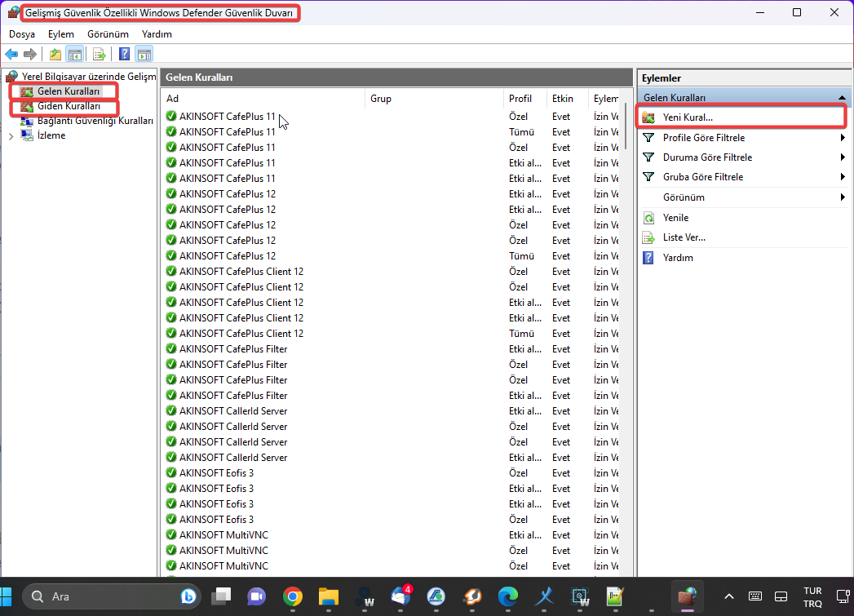Open the Dosya menu

pos(22,34)
